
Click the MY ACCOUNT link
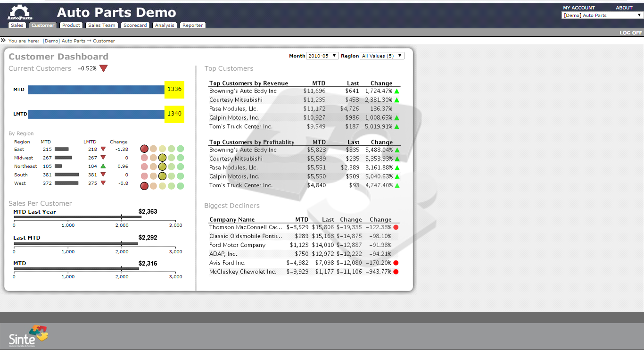(579, 8)
